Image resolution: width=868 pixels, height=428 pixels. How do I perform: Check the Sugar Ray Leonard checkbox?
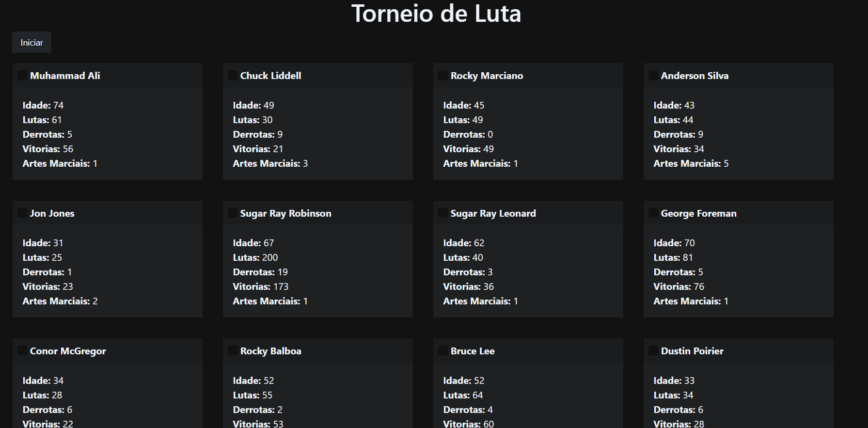[442, 213]
